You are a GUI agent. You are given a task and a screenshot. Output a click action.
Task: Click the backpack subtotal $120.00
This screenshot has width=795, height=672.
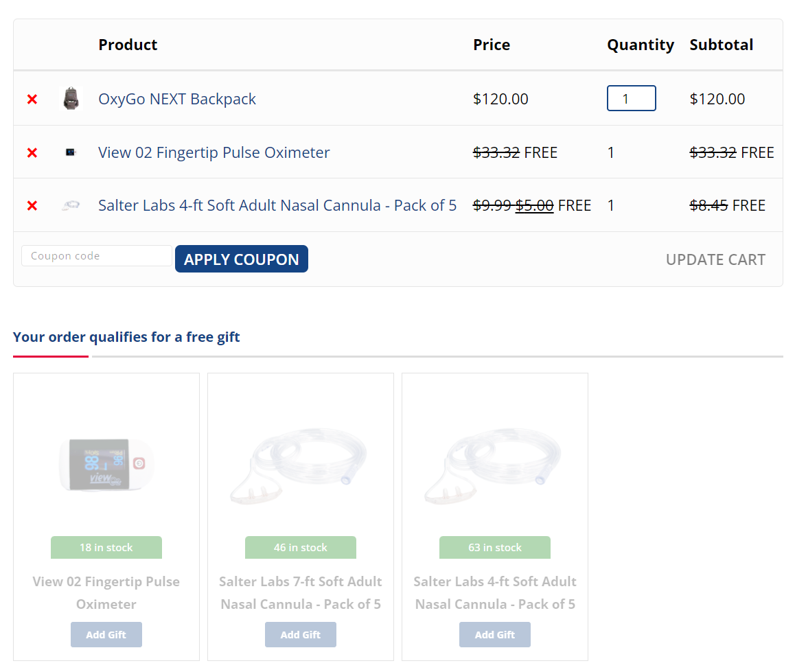tap(717, 99)
